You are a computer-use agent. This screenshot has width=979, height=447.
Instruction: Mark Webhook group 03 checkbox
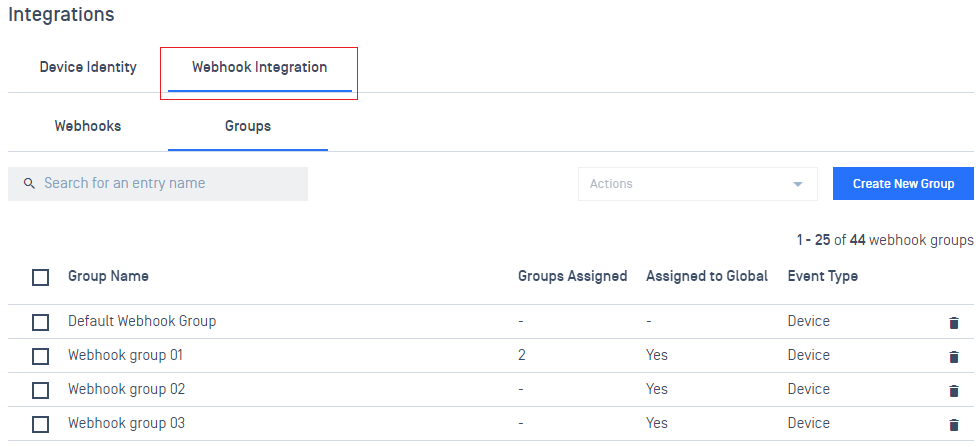coord(41,425)
